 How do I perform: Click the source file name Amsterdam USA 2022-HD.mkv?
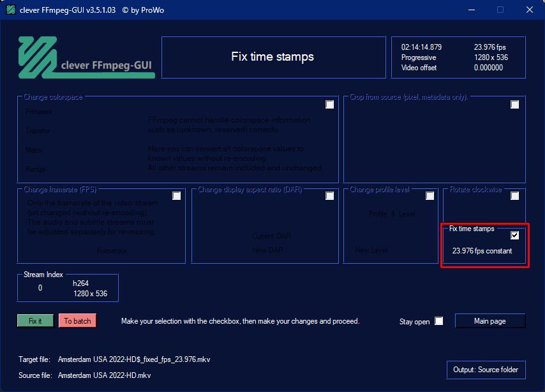[104, 375]
